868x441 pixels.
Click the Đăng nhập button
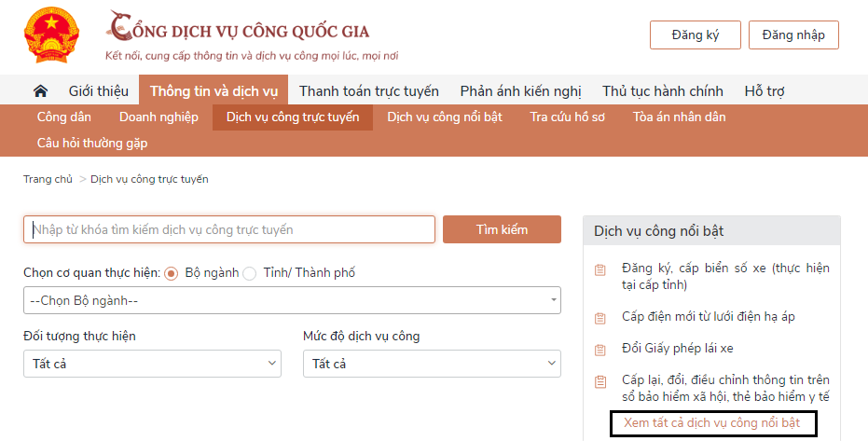pyautogui.click(x=793, y=34)
